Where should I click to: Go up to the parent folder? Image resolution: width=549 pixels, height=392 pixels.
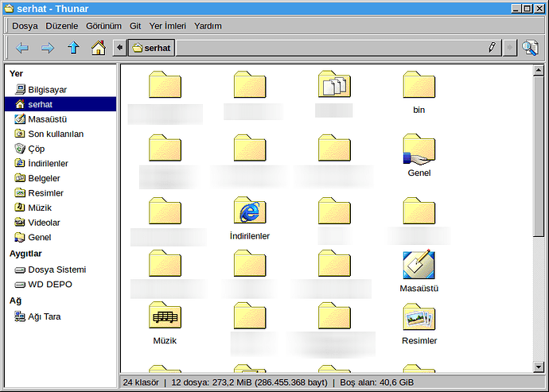[73, 48]
